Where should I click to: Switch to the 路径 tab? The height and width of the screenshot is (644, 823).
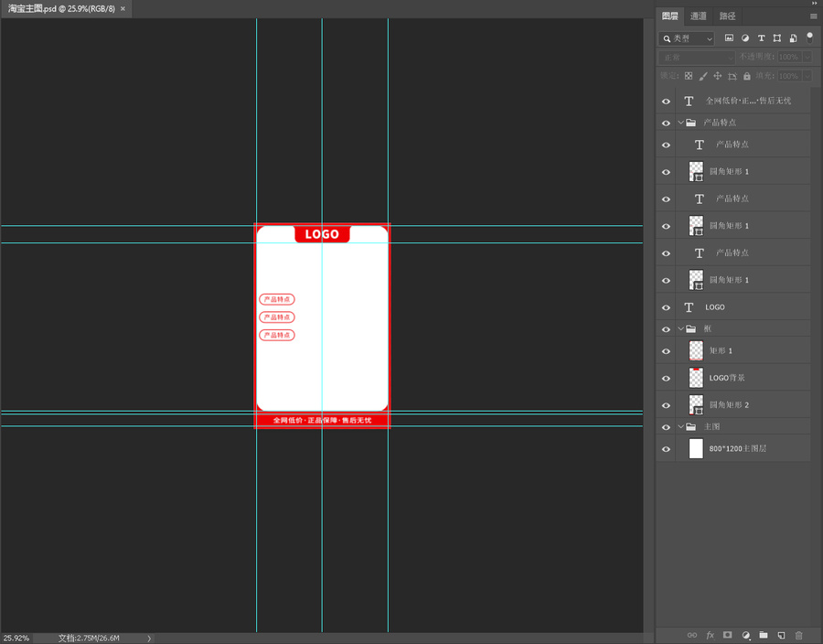pos(728,16)
